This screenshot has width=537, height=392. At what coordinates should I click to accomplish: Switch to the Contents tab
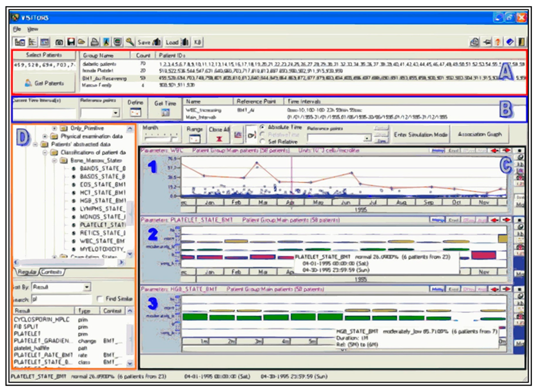(x=51, y=272)
